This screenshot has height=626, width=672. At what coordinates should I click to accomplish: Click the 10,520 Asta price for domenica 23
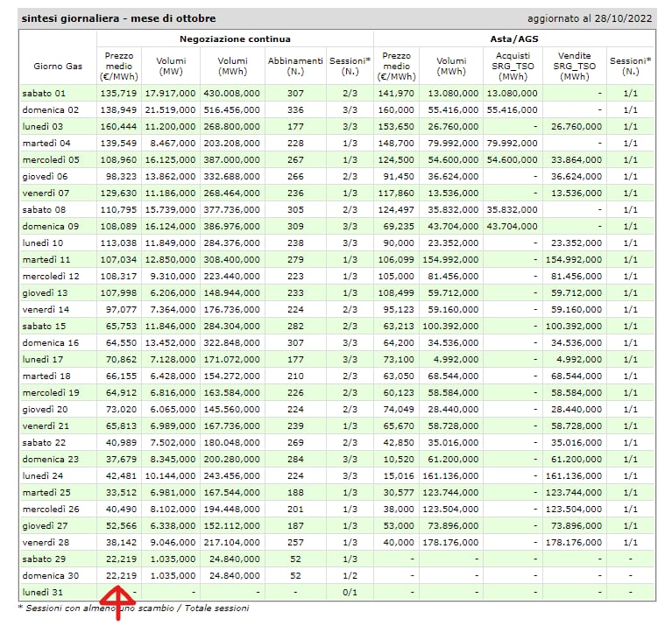[x=397, y=459]
